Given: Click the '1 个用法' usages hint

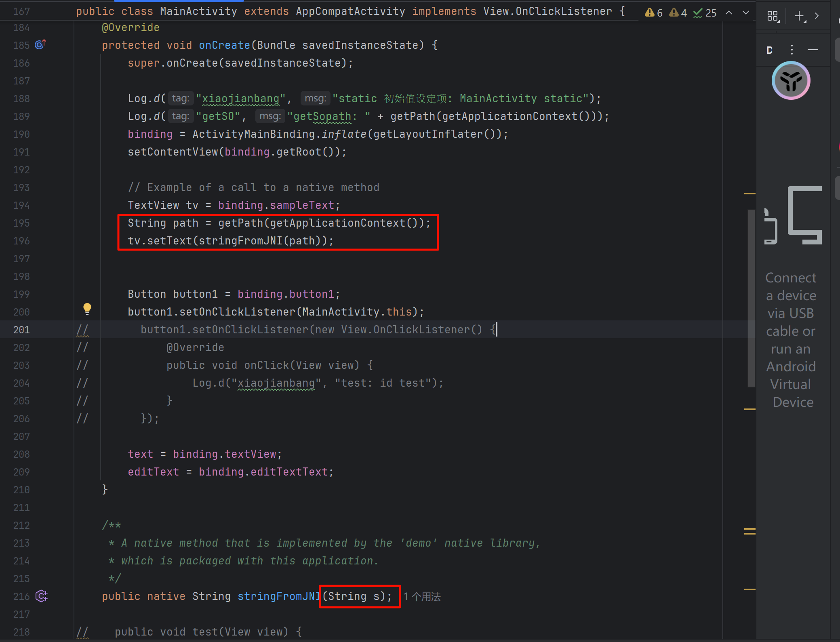Looking at the screenshot, I should [x=422, y=597].
